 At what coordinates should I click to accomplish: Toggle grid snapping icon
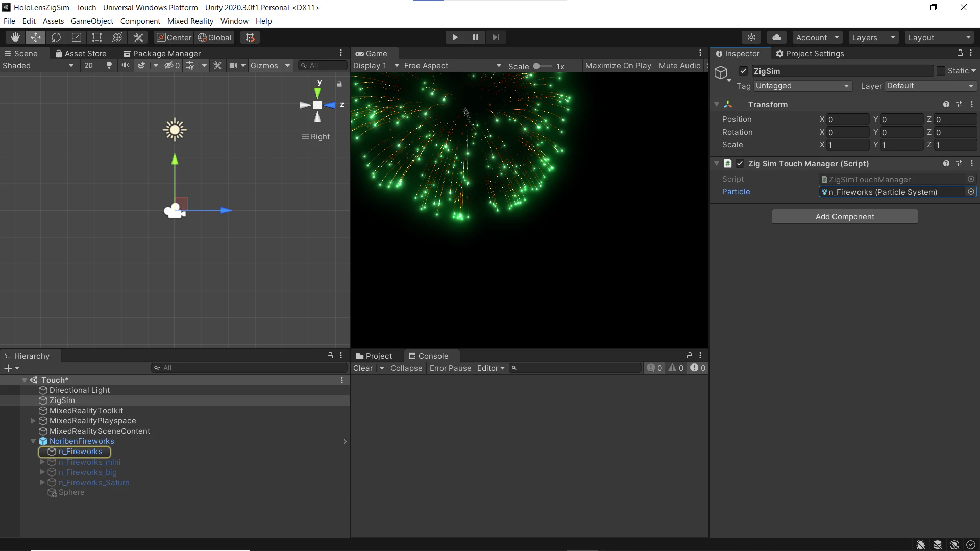pos(250,37)
